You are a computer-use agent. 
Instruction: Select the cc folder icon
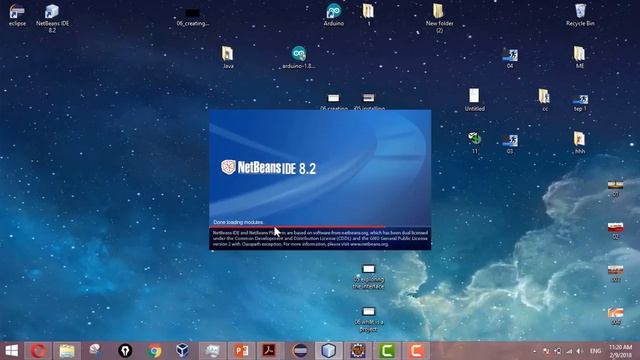pyautogui.click(x=544, y=100)
